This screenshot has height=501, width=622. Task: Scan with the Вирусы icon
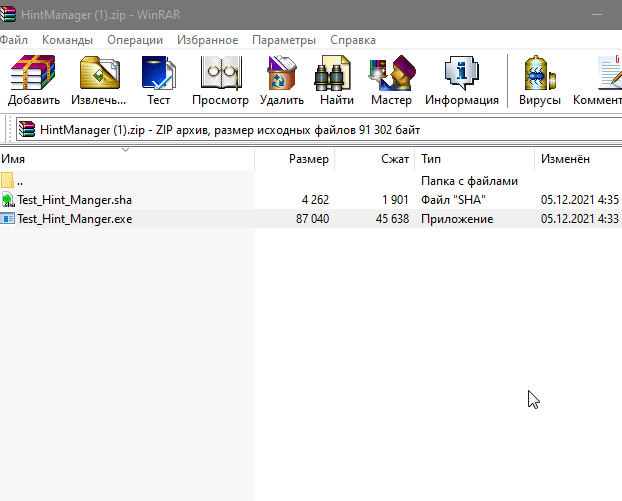(539, 73)
